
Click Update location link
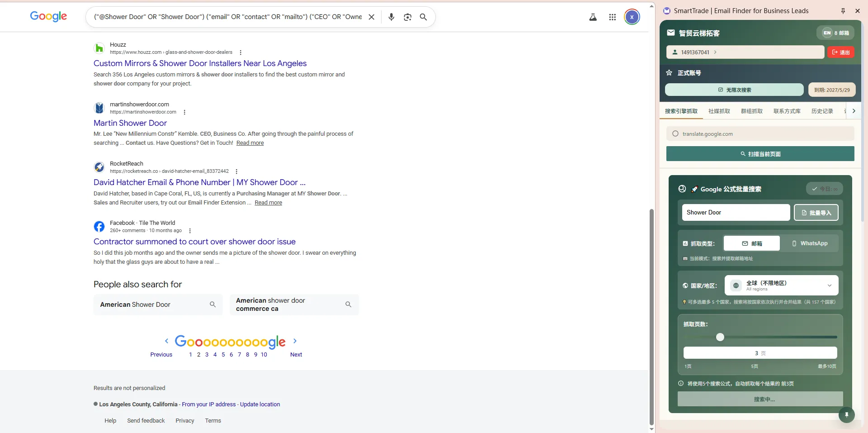point(260,404)
